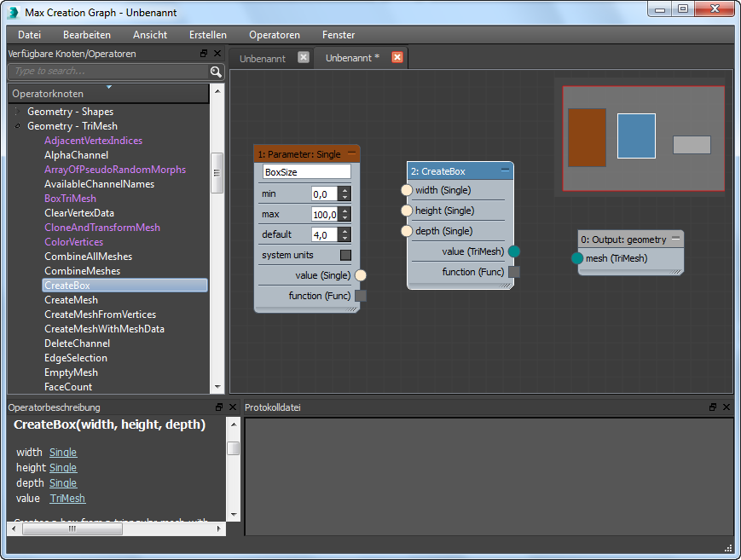Select ColorVertices operator
This screenshot has width=741, height=560.
tap(73, 242)
